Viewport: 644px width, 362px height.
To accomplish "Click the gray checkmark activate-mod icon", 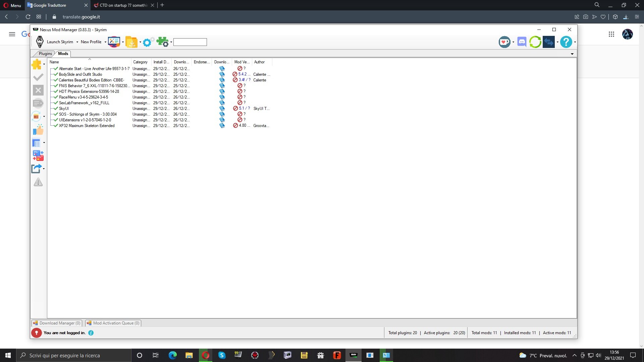I will 38,77.
